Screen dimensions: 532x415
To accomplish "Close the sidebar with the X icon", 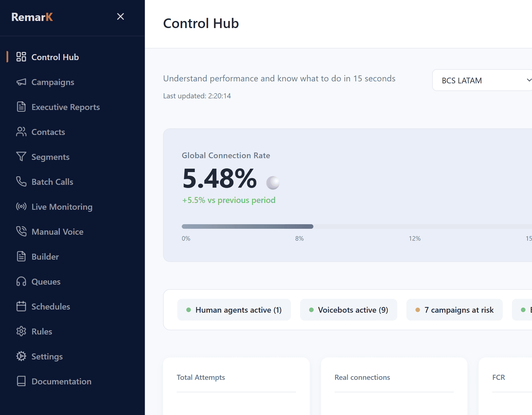I will [x=121, y=16].
